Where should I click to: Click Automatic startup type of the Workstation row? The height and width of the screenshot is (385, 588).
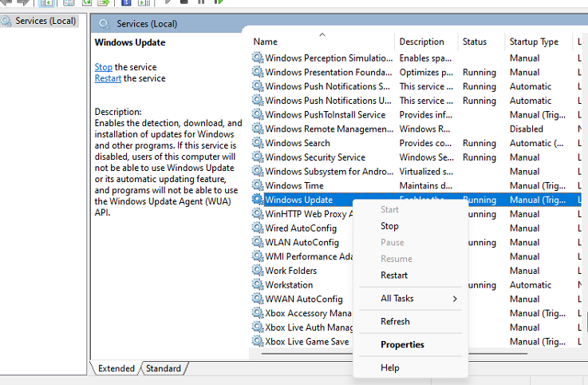(531, 284)
